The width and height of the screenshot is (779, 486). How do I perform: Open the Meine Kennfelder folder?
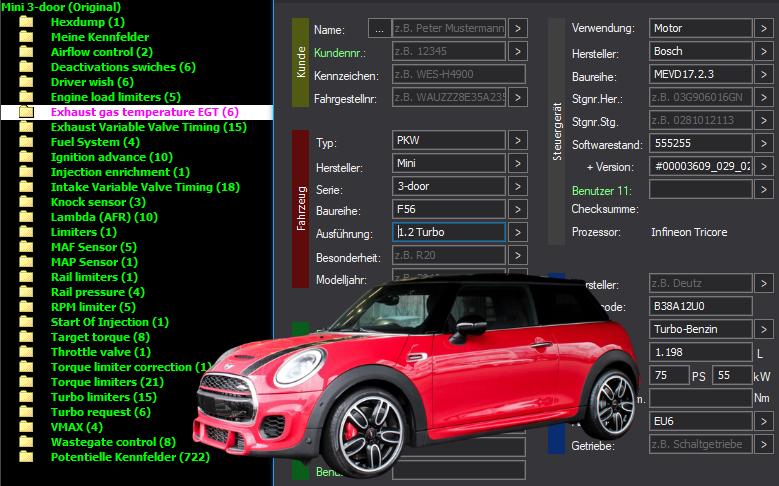[100, 37]
